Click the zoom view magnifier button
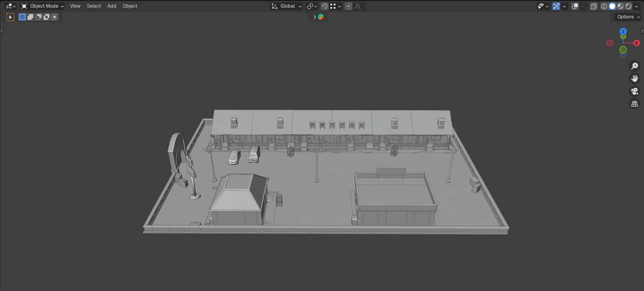 coord(635,66)
